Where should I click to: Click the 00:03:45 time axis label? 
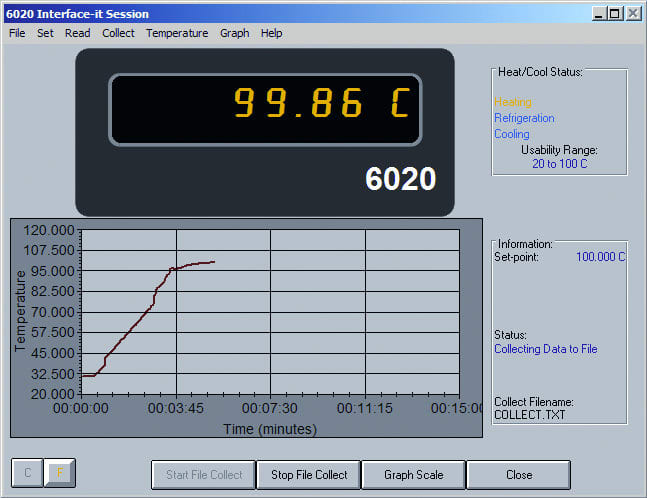[x=176, y=408]
